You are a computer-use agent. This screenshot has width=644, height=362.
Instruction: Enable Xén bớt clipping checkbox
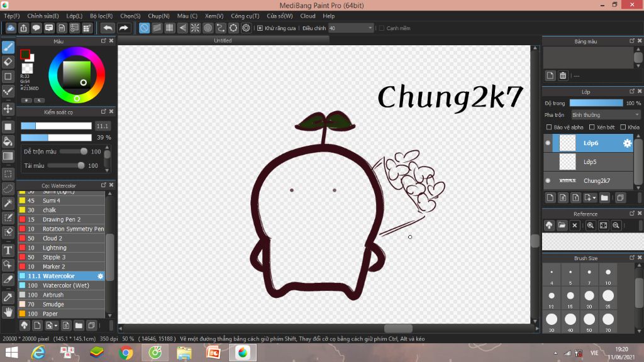tap(592, 127)
